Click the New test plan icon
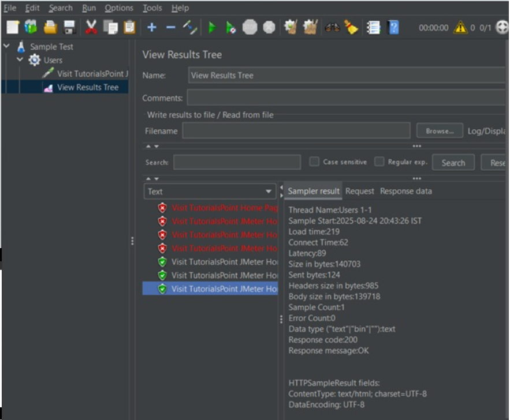The height and width of the screenshot is (420, 510). (x=13, y=27)
